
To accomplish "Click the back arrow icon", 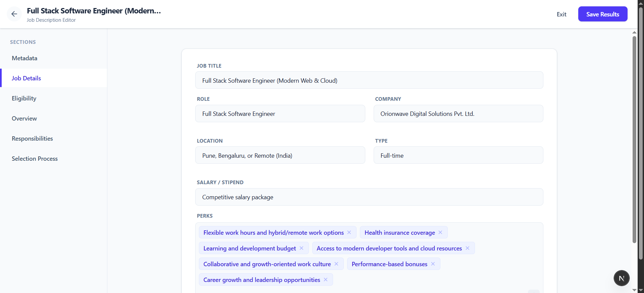I will pyautogui.click(x=14, y=14).
